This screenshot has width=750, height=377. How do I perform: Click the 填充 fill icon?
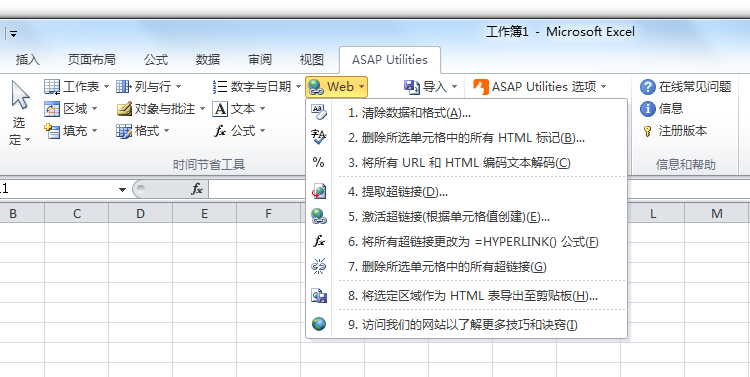(x=52, y=131)
